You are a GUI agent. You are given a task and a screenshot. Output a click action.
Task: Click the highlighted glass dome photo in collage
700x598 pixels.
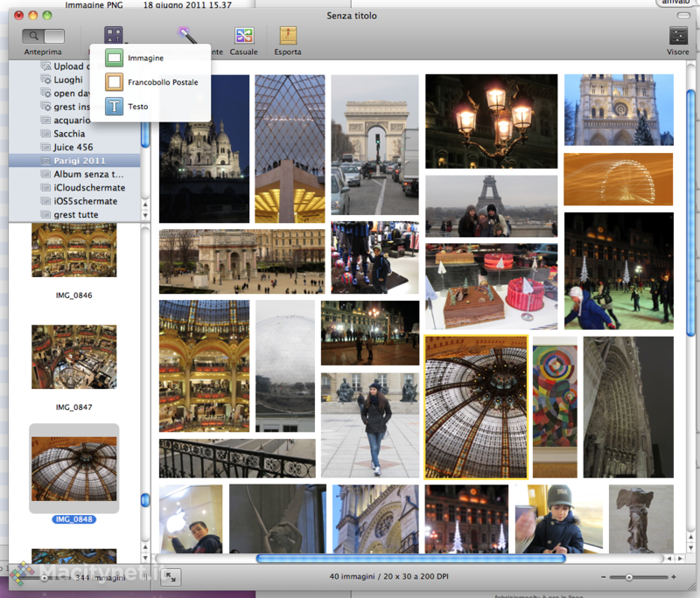coord(475,407)
